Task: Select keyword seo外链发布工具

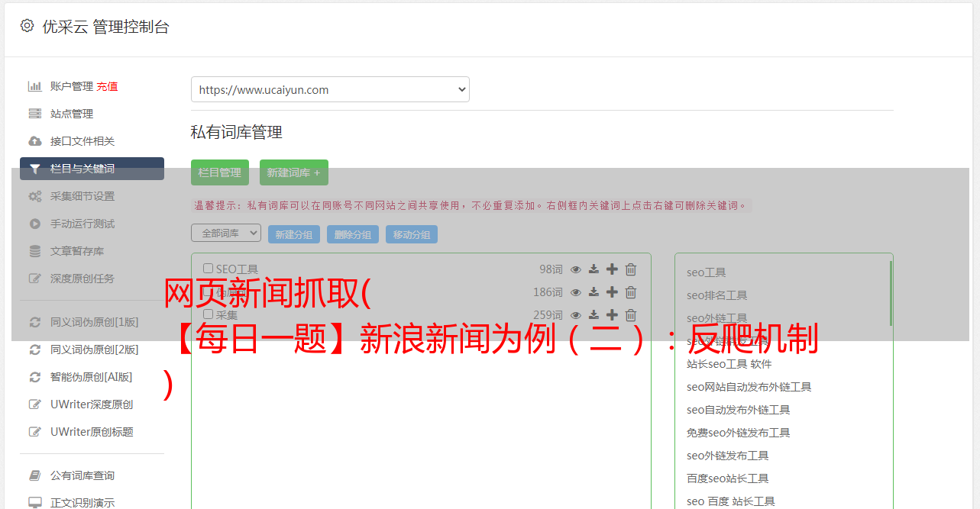Action: (728, 456)
